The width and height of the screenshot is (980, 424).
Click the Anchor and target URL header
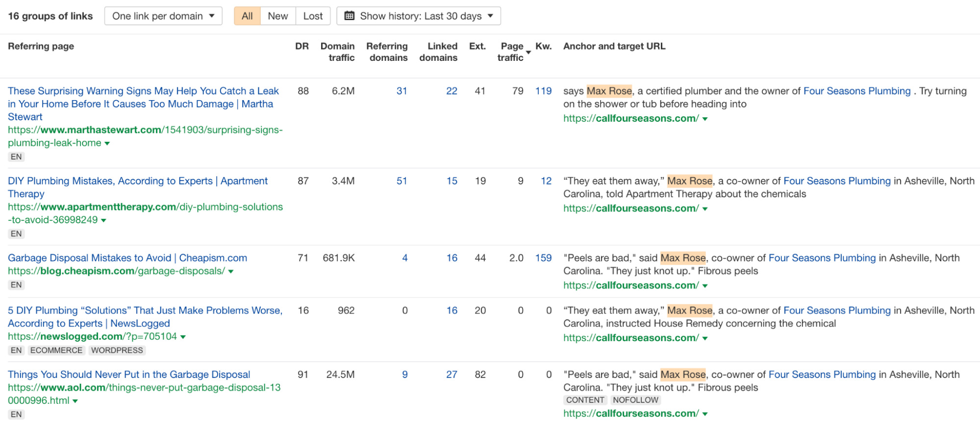614,46
